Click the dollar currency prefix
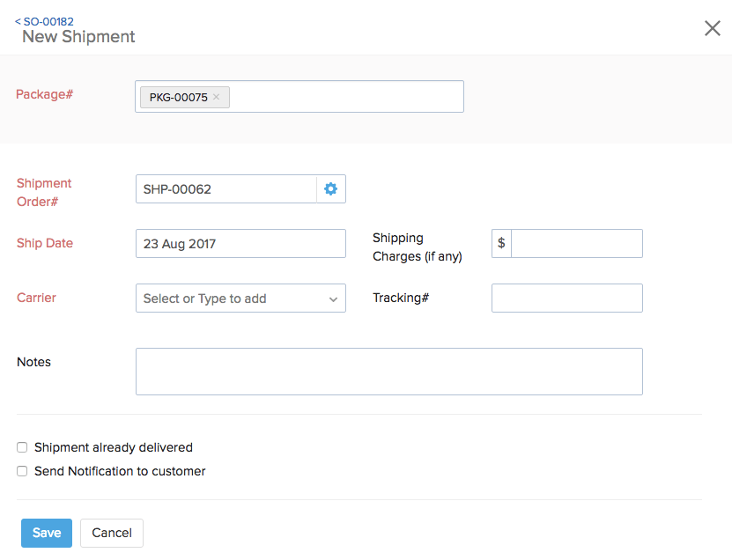This screenshot has height=560, width=732. click(x=501, y=244)
